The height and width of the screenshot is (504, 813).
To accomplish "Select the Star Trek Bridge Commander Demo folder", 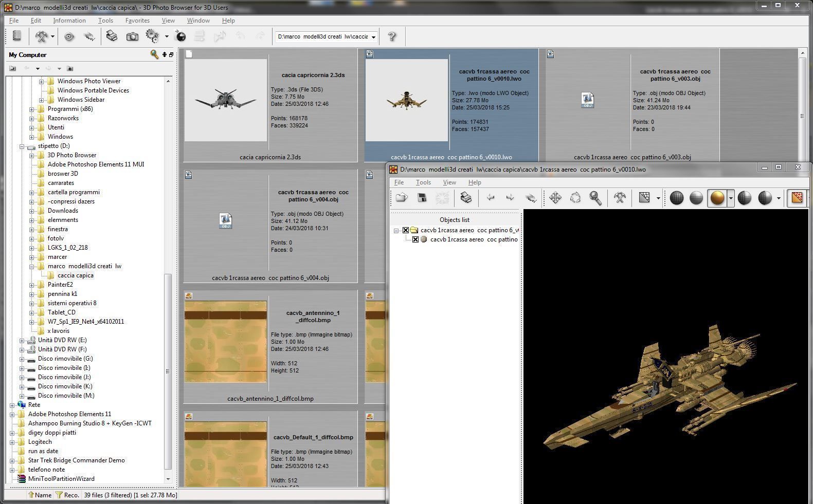I will [x=76, y=460].
